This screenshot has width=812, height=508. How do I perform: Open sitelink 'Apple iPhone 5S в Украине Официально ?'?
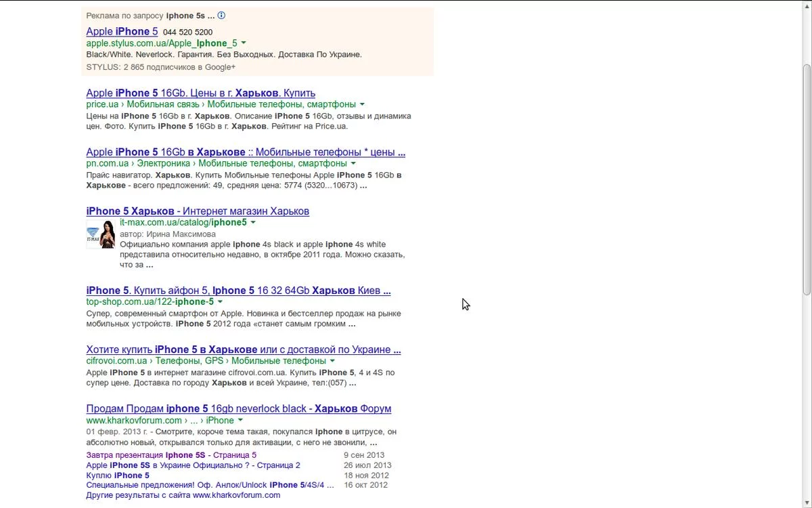pos(193,465)
